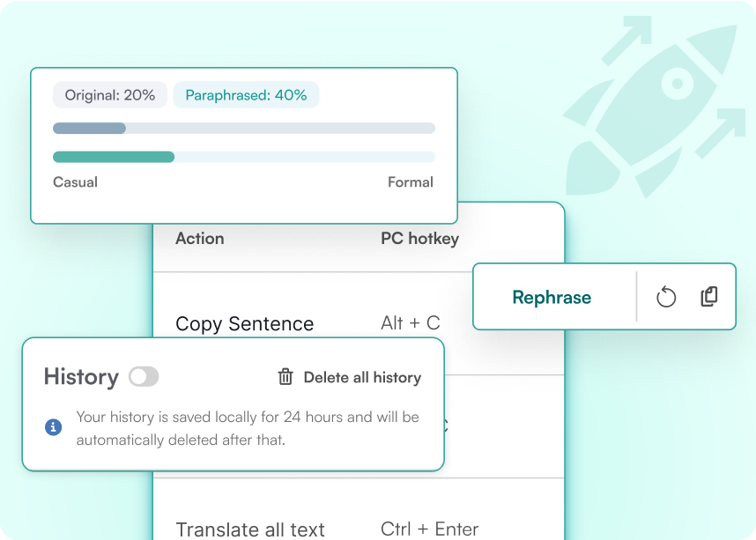Select the Original: 20% tag
The height and width of the screenshot is (540, 756).
pyautogui.click(x=109, y=95)
